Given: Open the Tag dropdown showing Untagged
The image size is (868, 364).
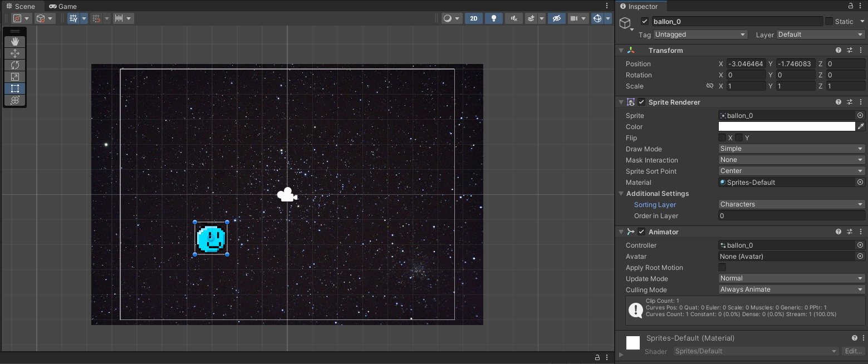Looking at the screenshot, I should [x=700, y=35].
